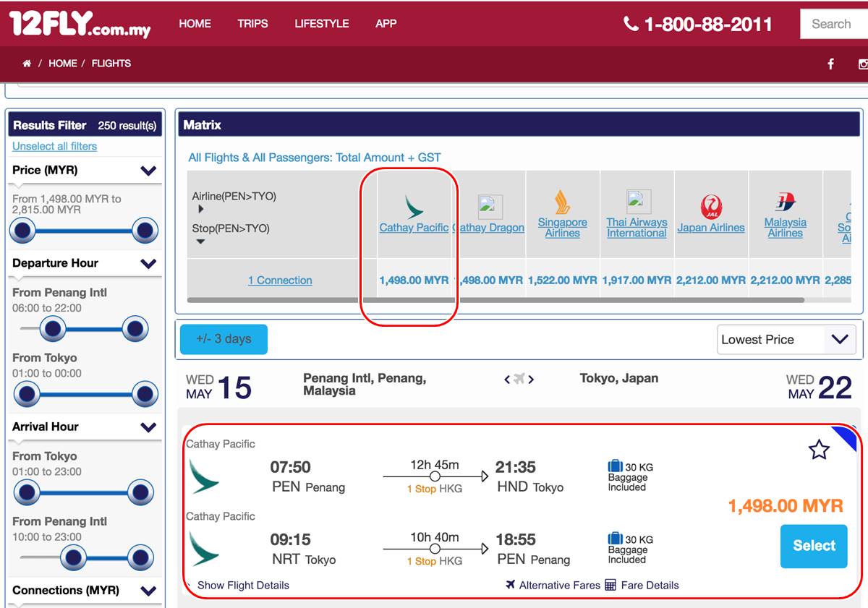The image size is (868, 608).
Task: Click the grid icon beside Fare Details
Action: pyautogui.click(x=610, y=584)
